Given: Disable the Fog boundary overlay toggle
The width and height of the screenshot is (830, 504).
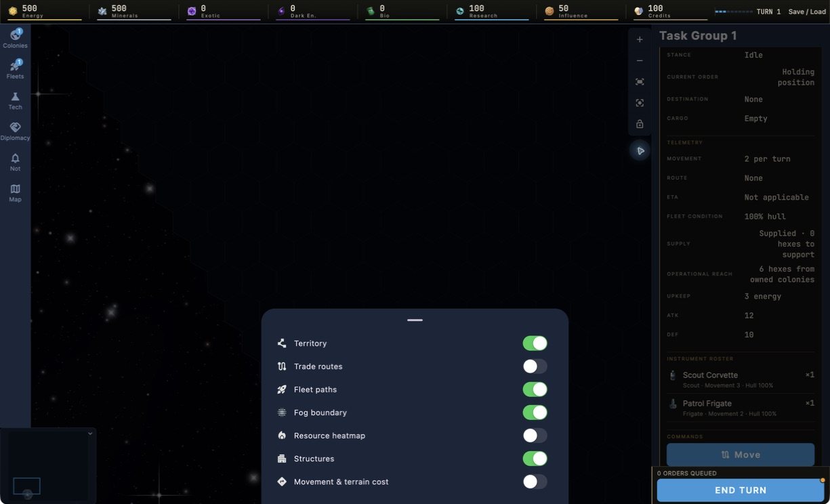Looking at the screenshot, I should 535,413.
